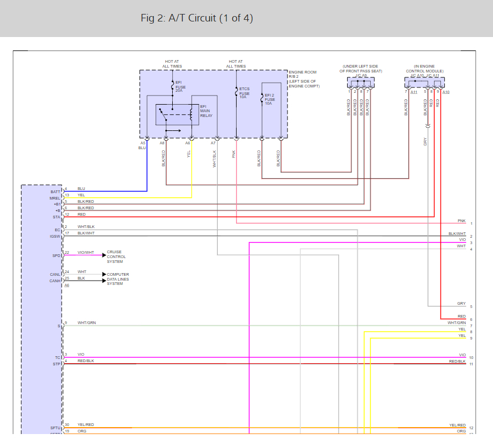Click arrowhead pointing to Cruise Control System
Image resolution: width=493 pixels, height=448 pixels.
click(104, 255)
